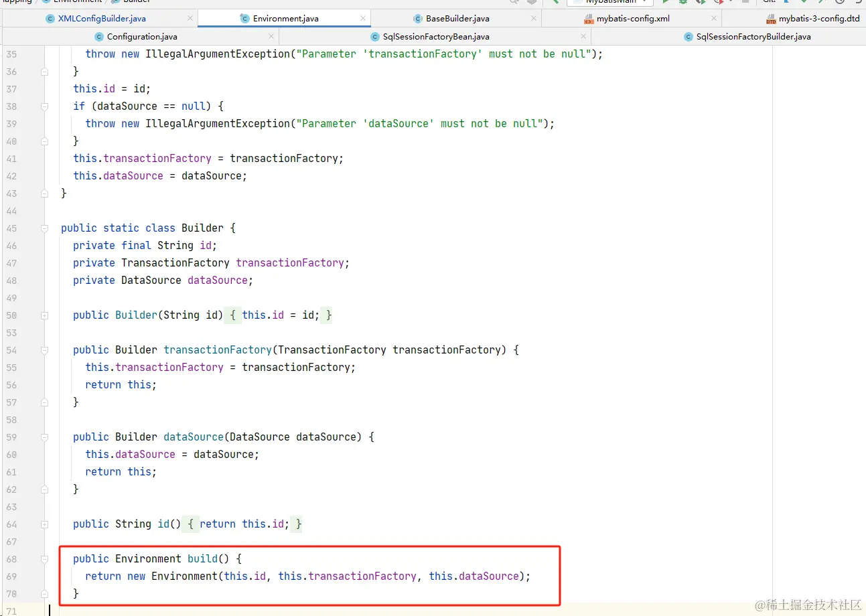866x616 pixels.
Task: Open the mybatis-3-config.dtd tab
Action: coord(812,19)
